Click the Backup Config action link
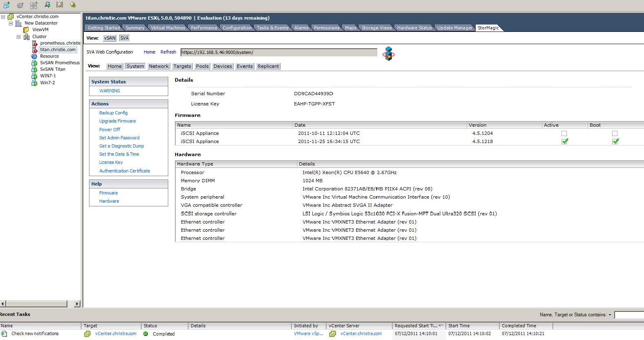 click(x=114, y=113)
